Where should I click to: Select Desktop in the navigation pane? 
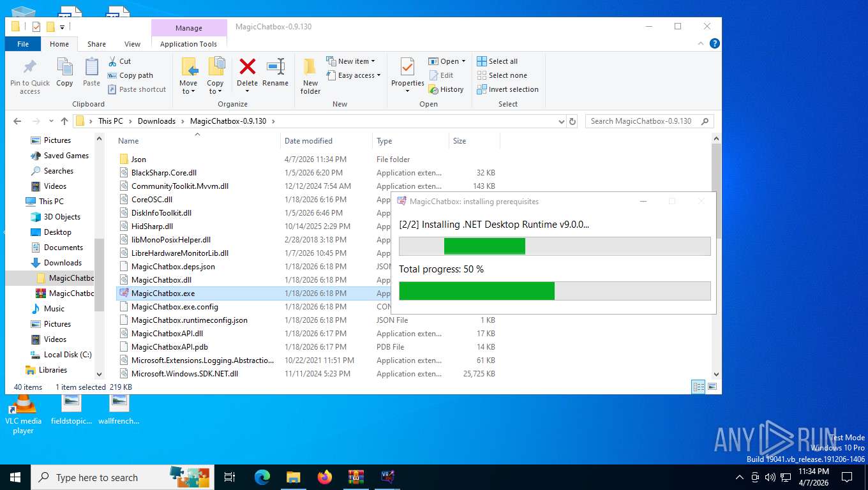[x=57, y=232]
